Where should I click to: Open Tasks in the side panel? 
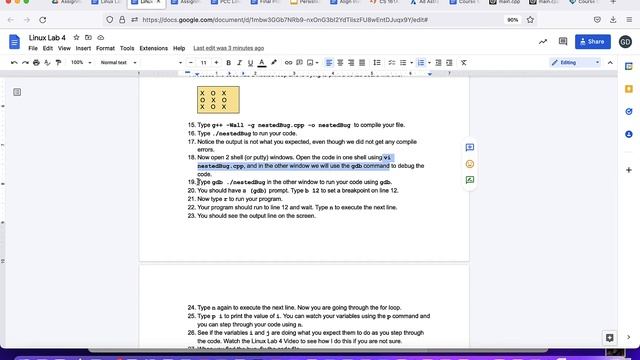(x=629, y=111)
